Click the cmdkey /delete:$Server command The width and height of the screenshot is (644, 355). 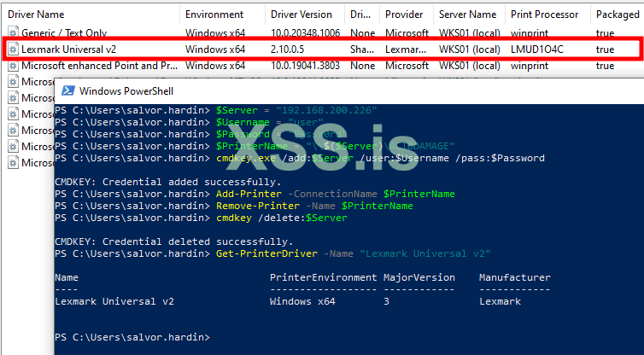(282, 218)
